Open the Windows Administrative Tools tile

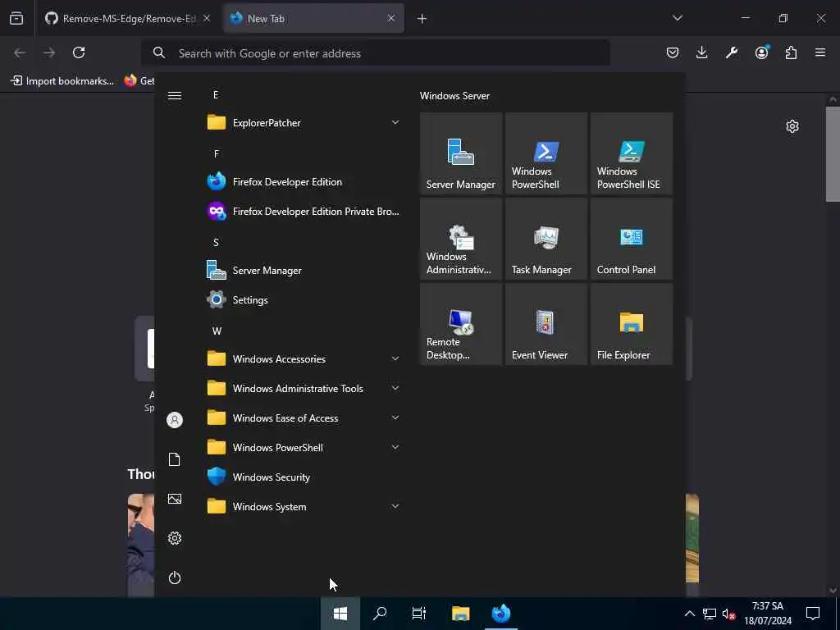click(x=461, y=239)
